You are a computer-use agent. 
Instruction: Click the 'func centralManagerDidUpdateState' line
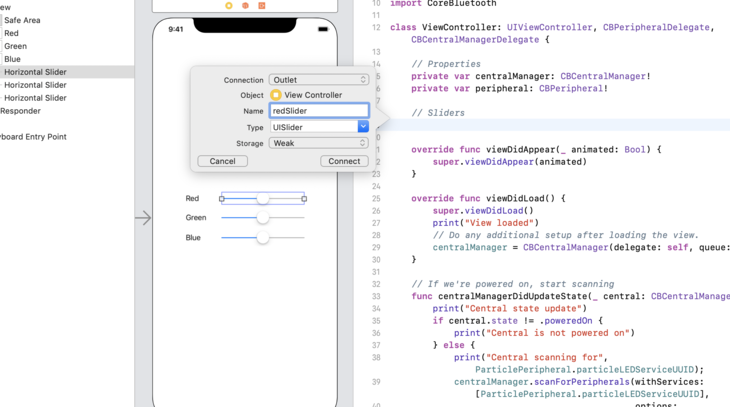click(570, 296)
